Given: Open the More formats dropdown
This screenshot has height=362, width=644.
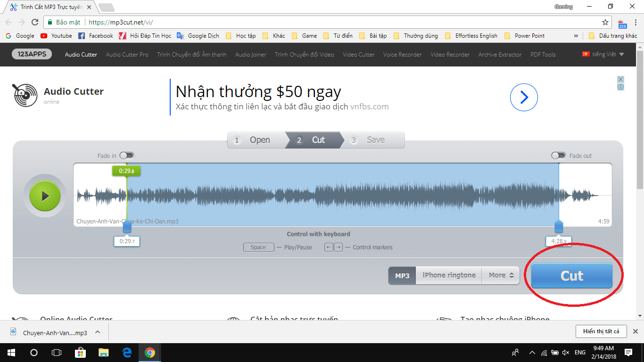Looking at the screenshot, I should point(500,275).
